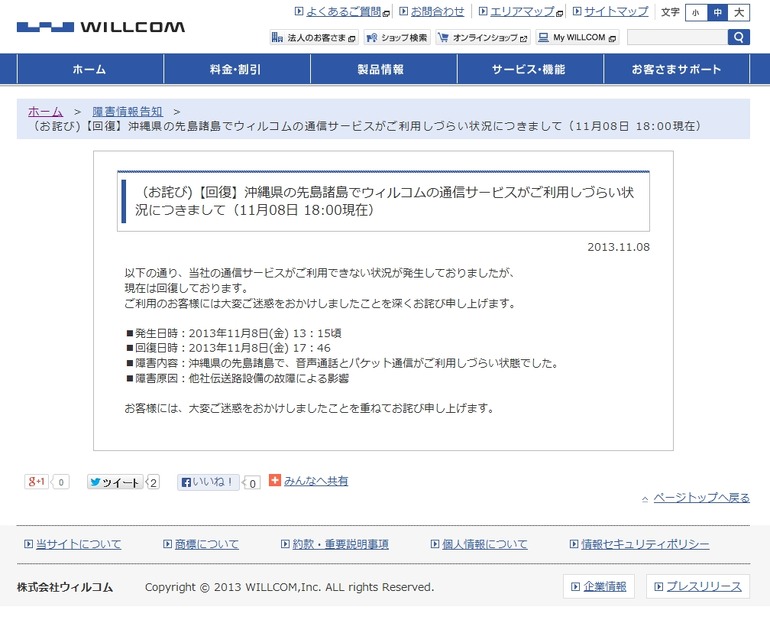
Task: Open the エリアマップ link
Action: tap(522, 11)
